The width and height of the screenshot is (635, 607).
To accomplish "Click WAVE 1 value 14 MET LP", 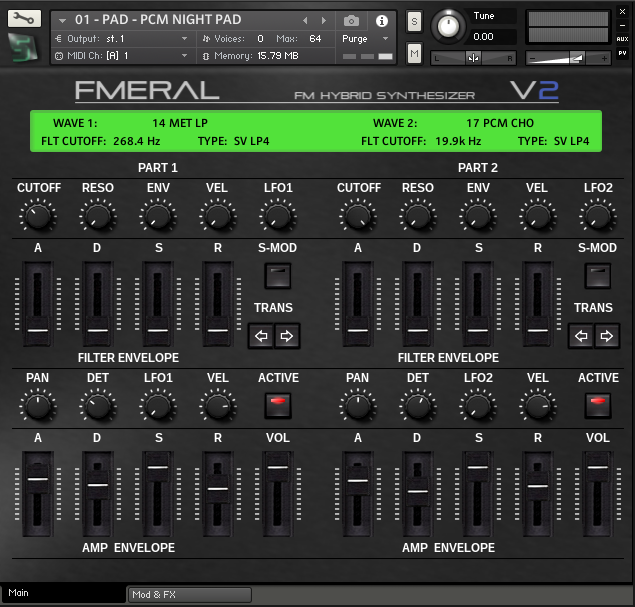I will [x=180, y=123].
